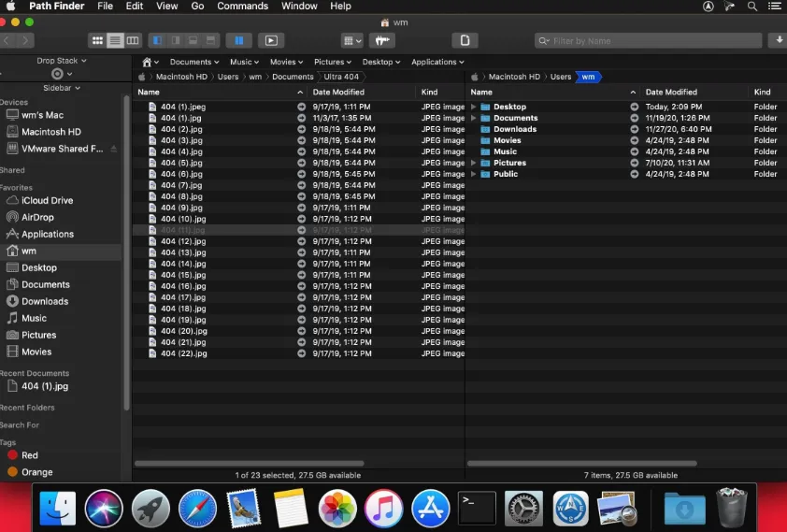Open the home folder bookmark dropdown

coord(150,63)
